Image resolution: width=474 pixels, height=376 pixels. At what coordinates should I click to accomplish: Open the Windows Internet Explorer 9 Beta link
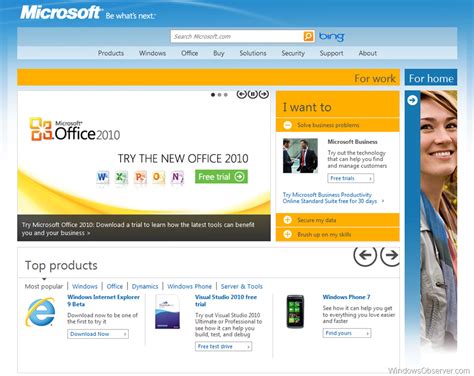[x=103, y=300]
